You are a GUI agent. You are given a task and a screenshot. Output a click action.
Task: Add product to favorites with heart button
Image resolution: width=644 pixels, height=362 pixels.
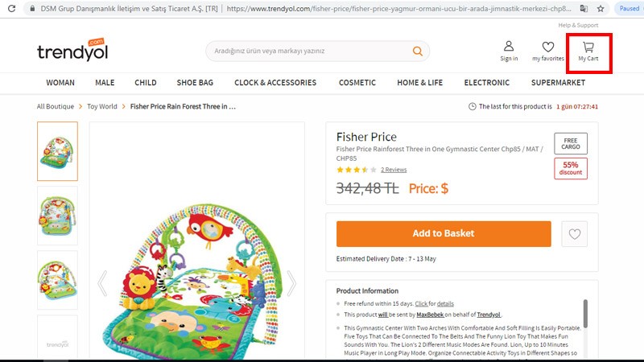click(x=575, y=234)
